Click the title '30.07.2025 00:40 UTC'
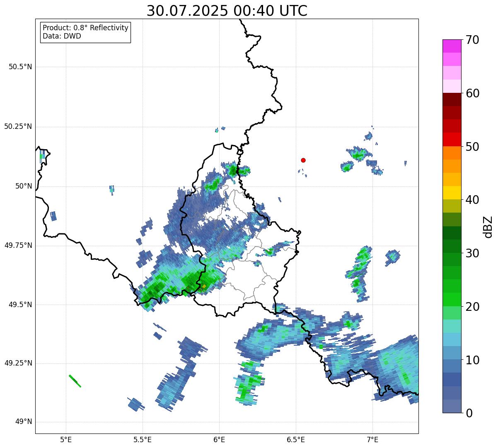This screenshot has width=498, height=448. 227,11
